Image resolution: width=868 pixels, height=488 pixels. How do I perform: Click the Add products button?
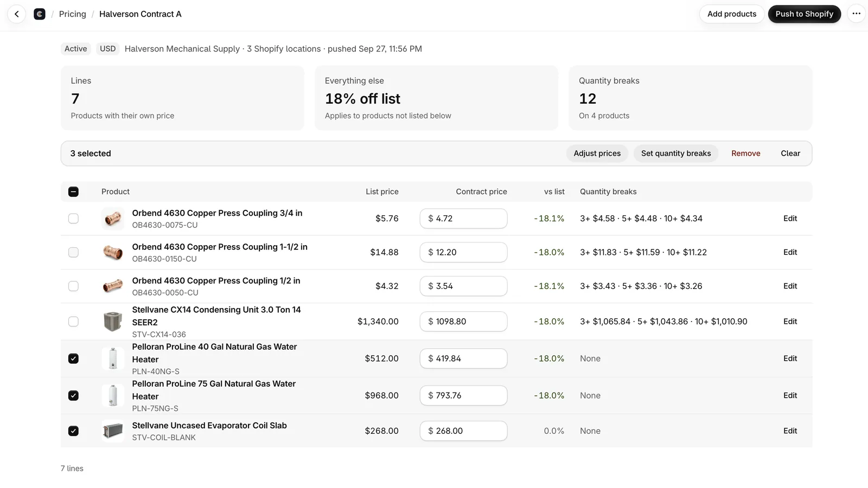(732, 14)
